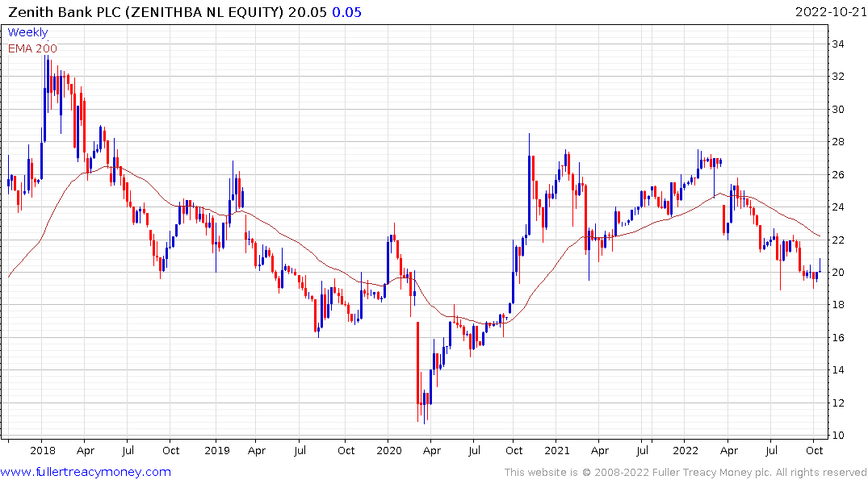Click the 'EMA 200' legend label

[x=32, y=48]
